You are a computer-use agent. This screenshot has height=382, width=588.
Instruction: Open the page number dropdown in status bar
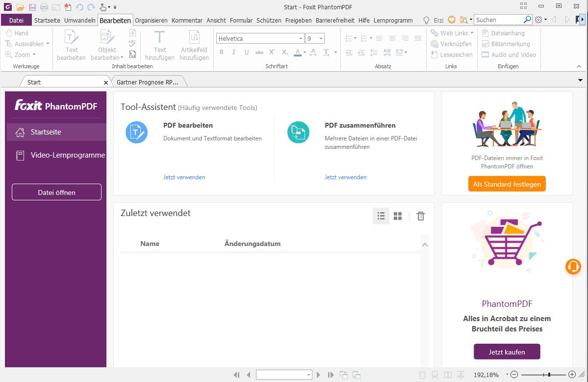coord(308,375)
